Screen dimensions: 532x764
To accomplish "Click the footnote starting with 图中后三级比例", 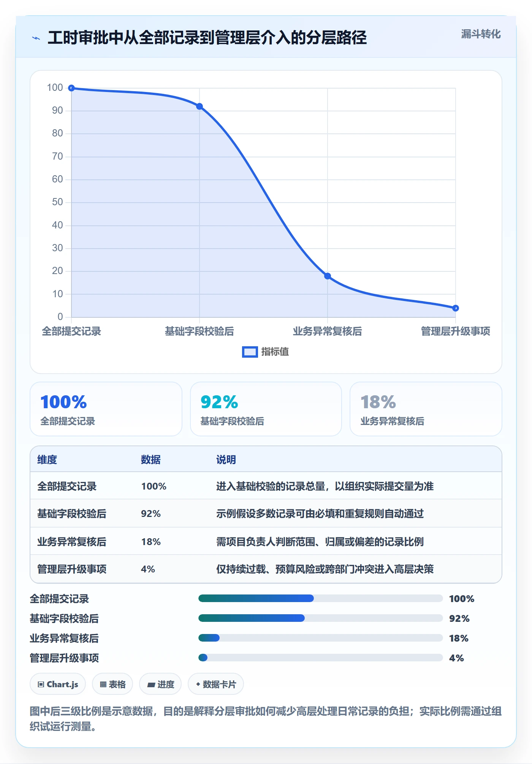I will point(266,718).
